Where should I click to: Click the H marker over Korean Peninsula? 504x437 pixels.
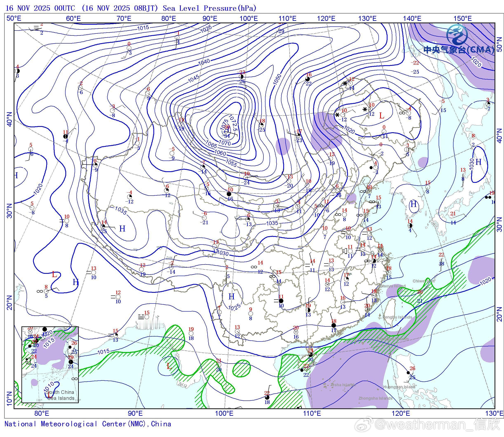413,204
